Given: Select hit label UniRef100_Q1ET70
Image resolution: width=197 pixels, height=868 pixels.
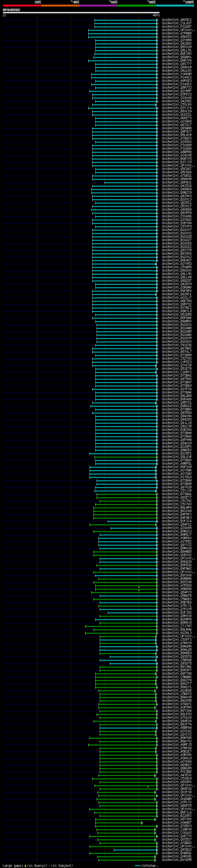Looking at the screenshot, I should [177, 836].
